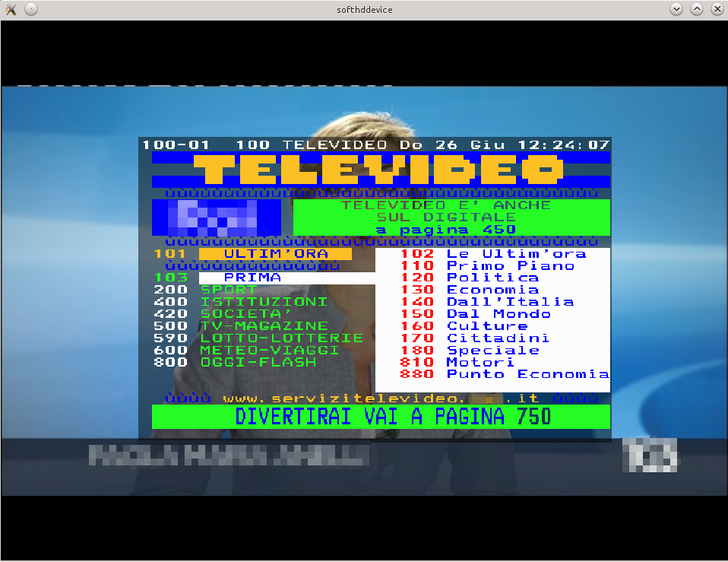
Task: Click 'Speciale' row
Action: 470,351
